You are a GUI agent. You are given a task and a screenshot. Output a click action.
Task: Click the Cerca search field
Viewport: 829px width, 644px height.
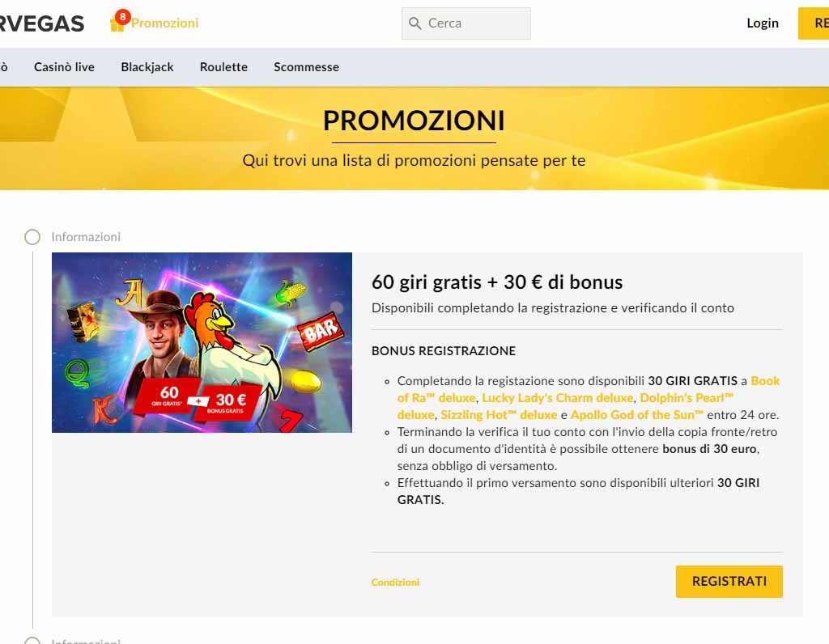[x=466, y=23]
